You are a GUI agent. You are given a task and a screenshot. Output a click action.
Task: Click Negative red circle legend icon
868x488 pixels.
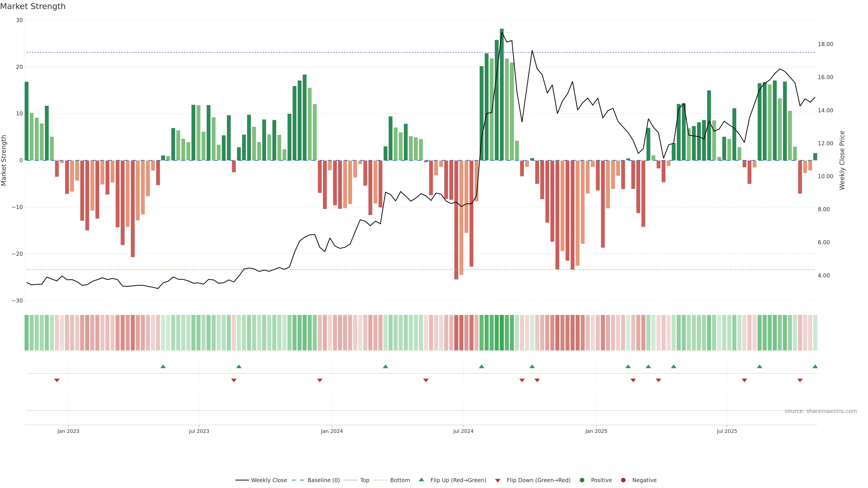pos(623,480)
